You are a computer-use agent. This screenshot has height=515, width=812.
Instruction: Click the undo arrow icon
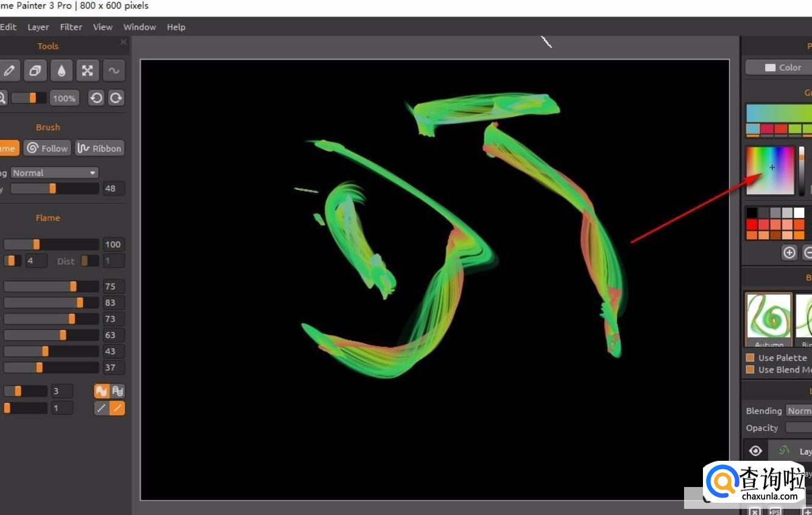96,98
